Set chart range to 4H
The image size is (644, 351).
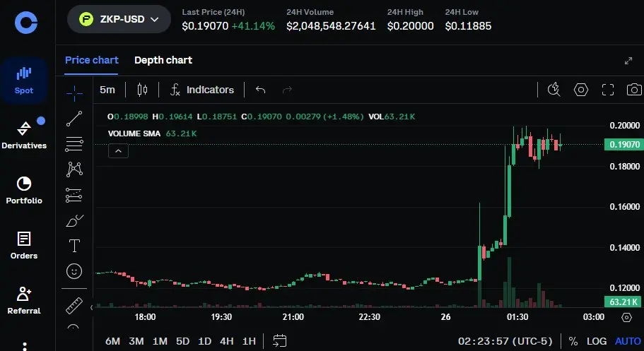tap(227, 341)
